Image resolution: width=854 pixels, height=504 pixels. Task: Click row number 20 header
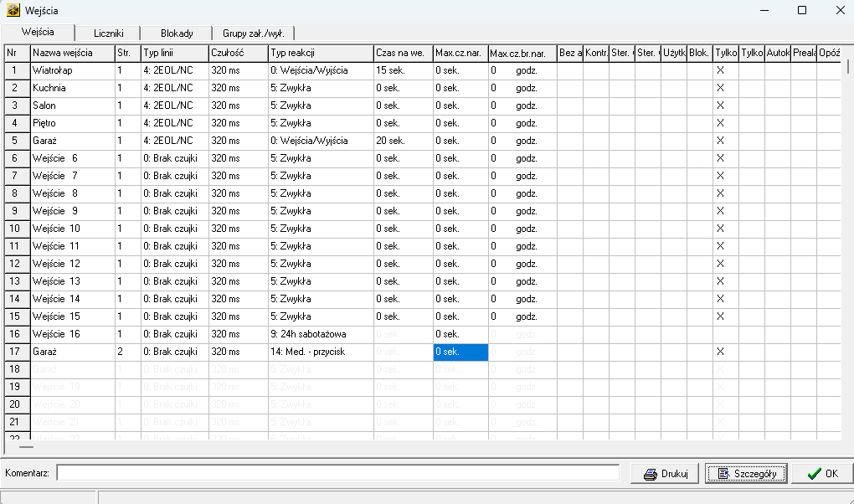18,404
